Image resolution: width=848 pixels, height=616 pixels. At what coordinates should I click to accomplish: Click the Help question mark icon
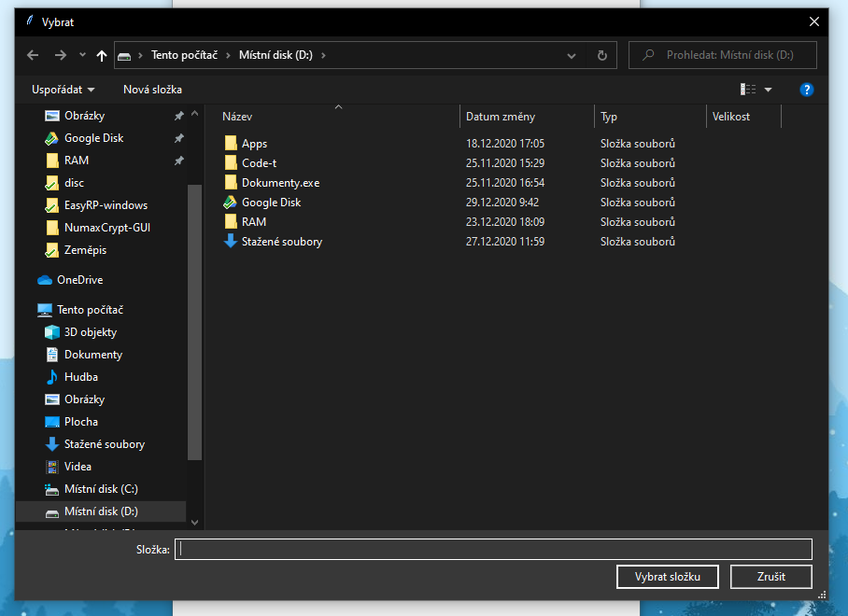pos(808,89)
